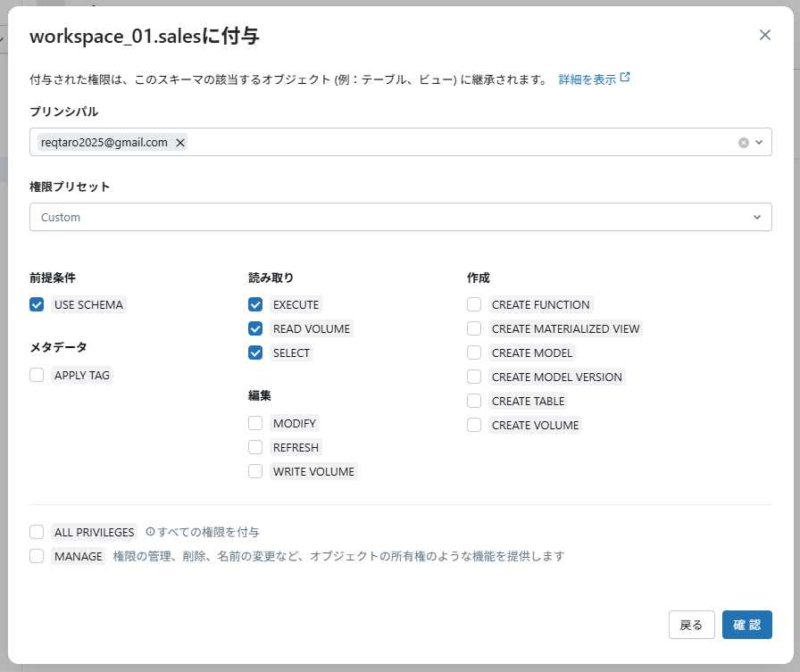
Task: Click 戻る button
Action: [691, 625]
